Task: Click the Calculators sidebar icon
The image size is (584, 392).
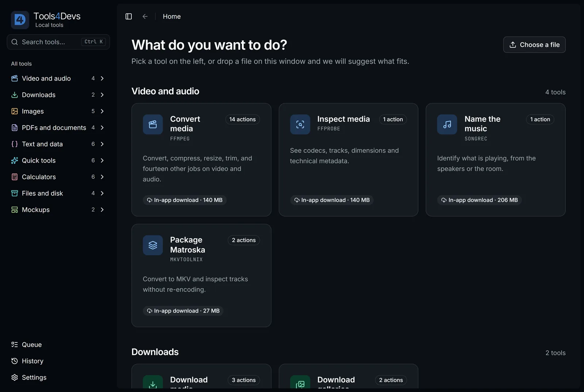Action: (15, 177)
